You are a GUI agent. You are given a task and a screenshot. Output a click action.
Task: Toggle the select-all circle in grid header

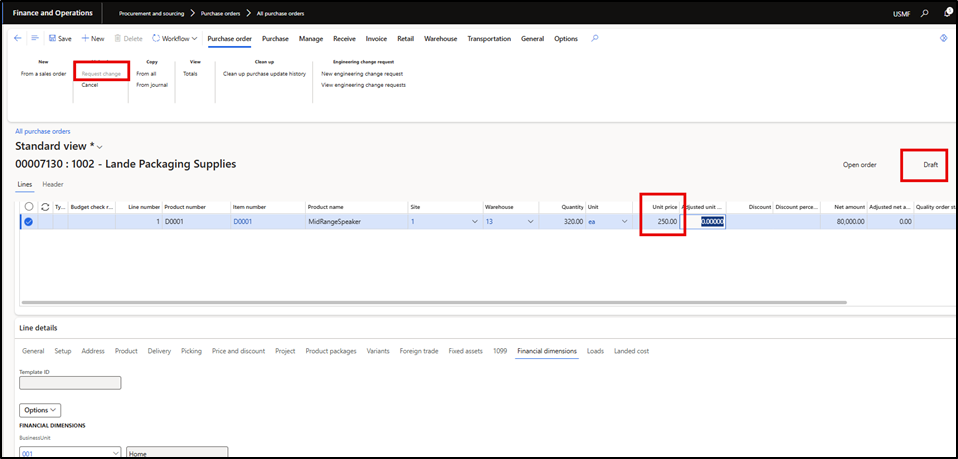coord(29,206)
